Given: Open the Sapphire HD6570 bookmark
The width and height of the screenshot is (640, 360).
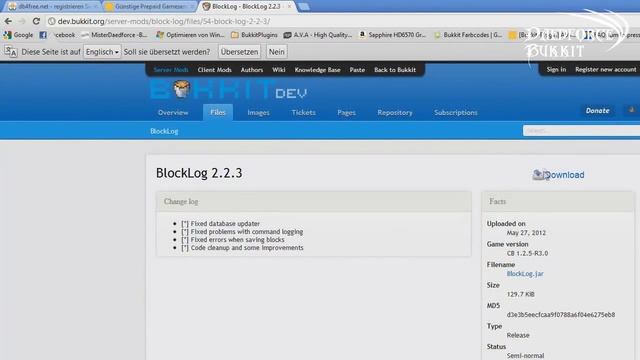Looking at the screenshot, I should (393, 35).
